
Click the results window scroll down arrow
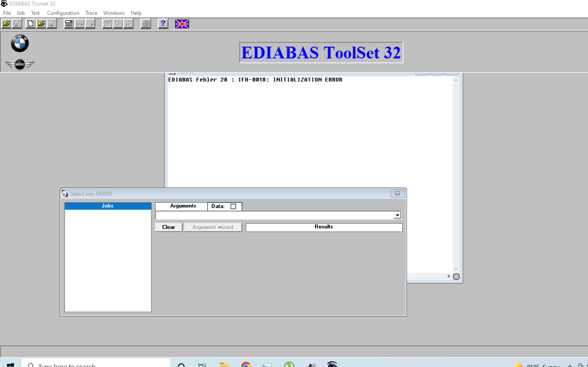click(x=456, y=269)
